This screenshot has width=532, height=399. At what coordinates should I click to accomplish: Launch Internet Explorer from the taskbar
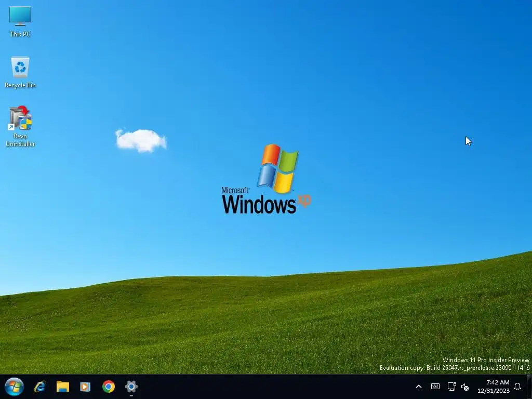pyautogui.click(x=40, y=387)
